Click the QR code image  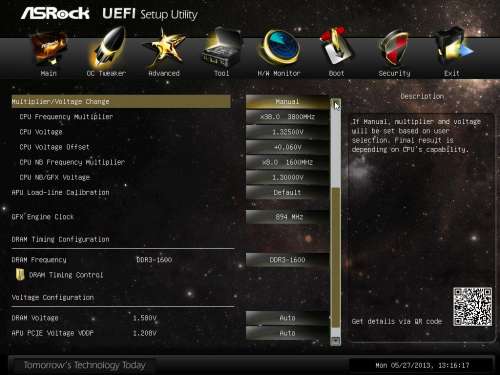(472, 307)
